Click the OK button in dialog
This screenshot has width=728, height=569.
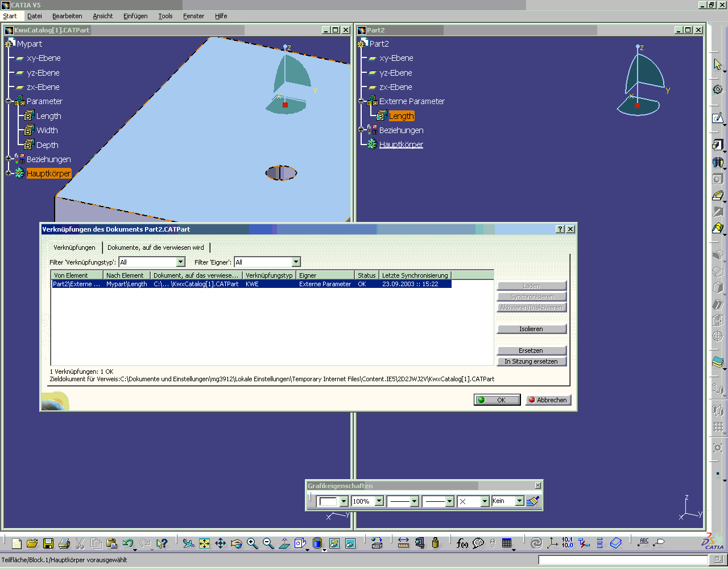(x=497, y=400)
